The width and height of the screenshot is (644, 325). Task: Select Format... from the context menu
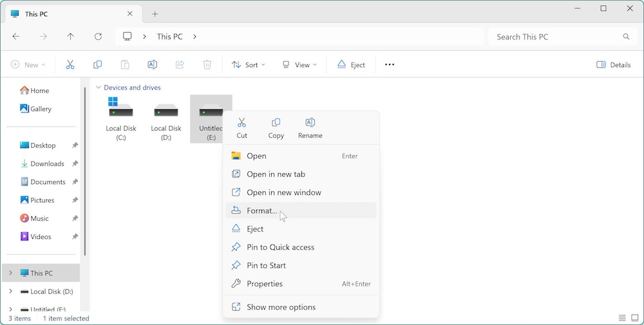[261, 210]
